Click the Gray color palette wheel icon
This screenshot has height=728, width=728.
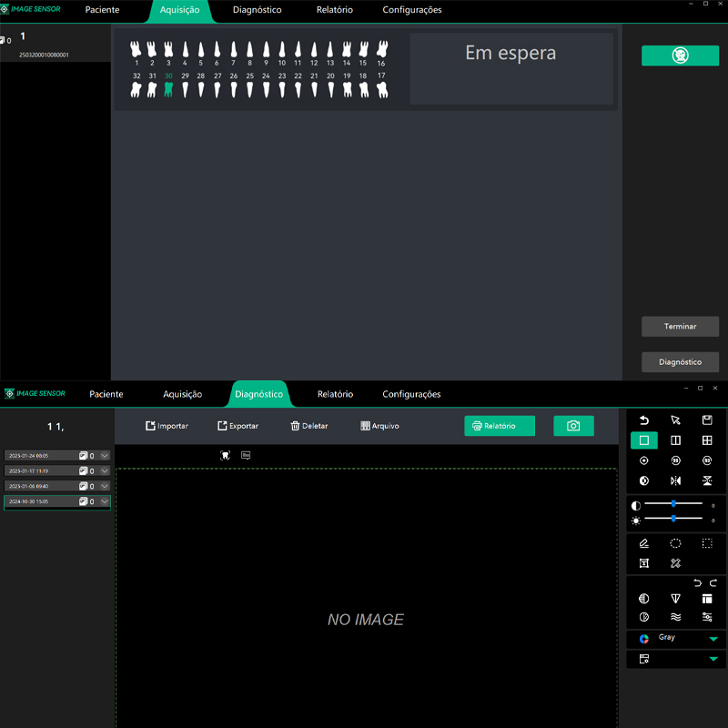point(644,639)
